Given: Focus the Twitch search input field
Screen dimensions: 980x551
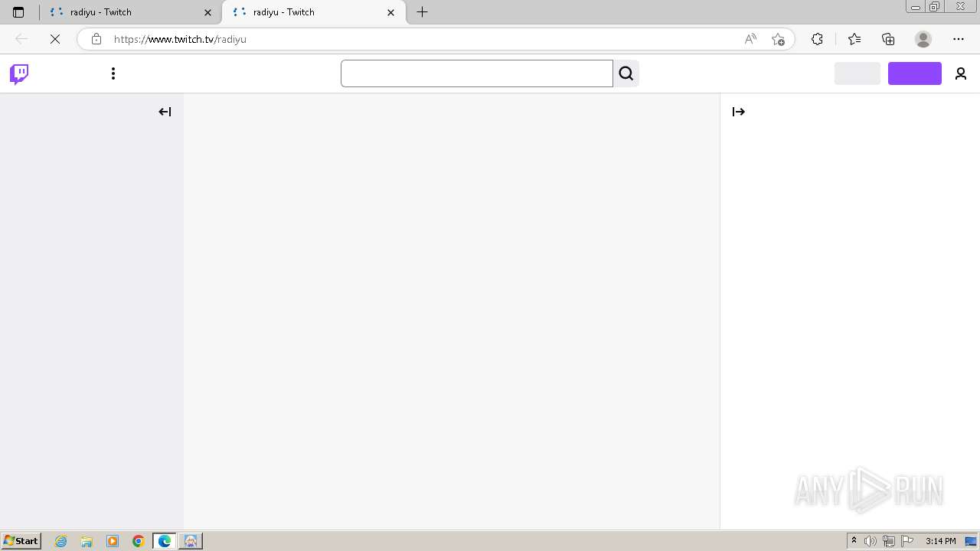Looking at the screenshot, I should point(477,73).
